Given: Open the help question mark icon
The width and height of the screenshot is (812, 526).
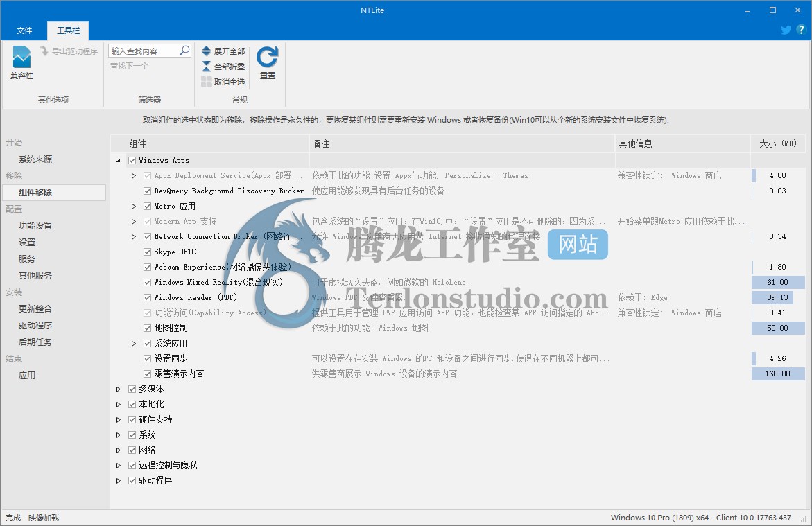Looking at the screenshot, I should tap(801, 30).
